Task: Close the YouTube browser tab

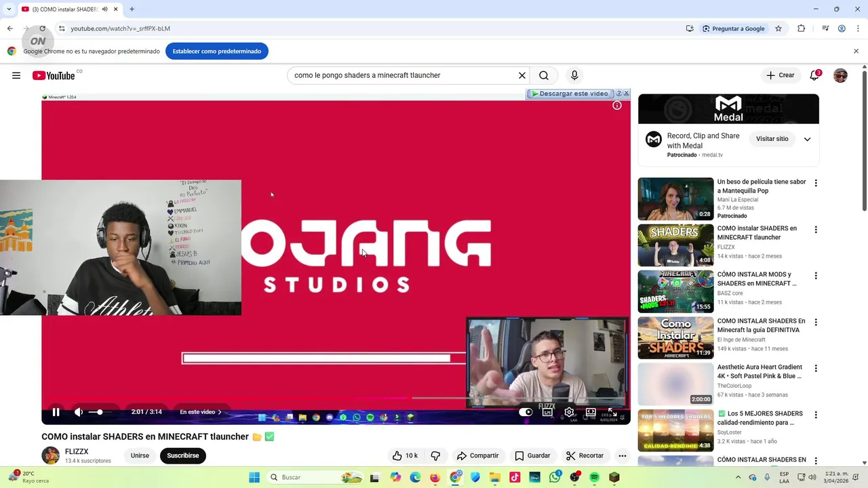Action: tap(115, 9)
